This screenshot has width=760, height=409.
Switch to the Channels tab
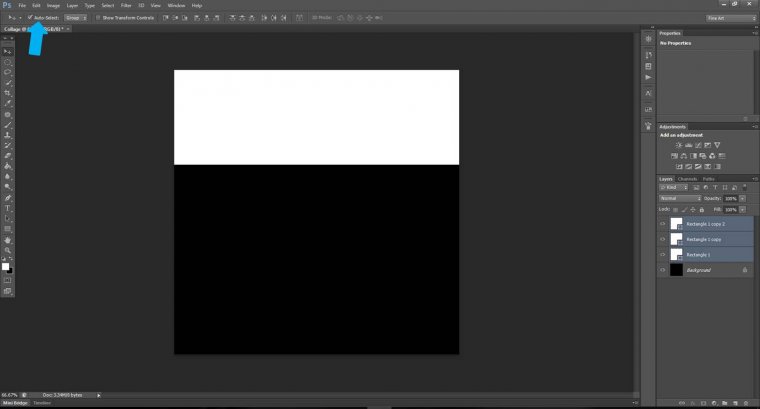687,179
